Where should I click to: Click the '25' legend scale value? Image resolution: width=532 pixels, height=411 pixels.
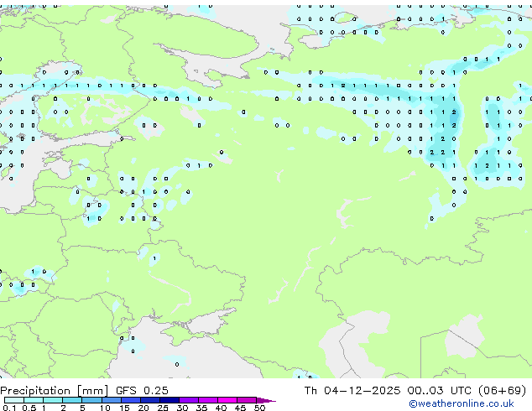pos(163,408)
